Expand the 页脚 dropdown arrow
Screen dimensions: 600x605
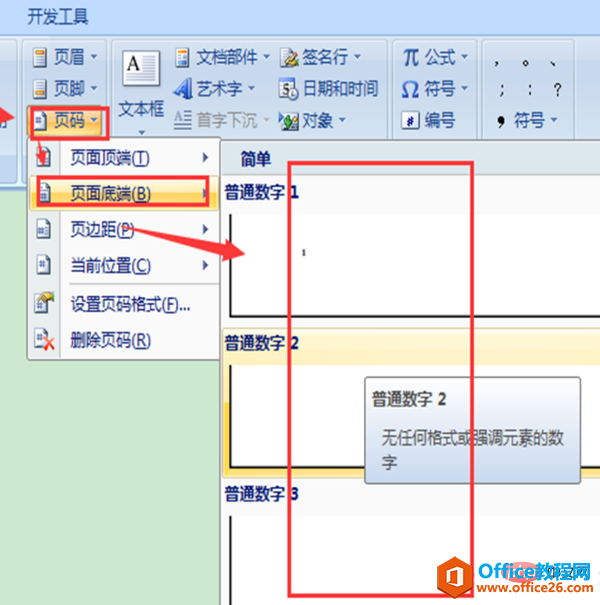coord(94,88)
